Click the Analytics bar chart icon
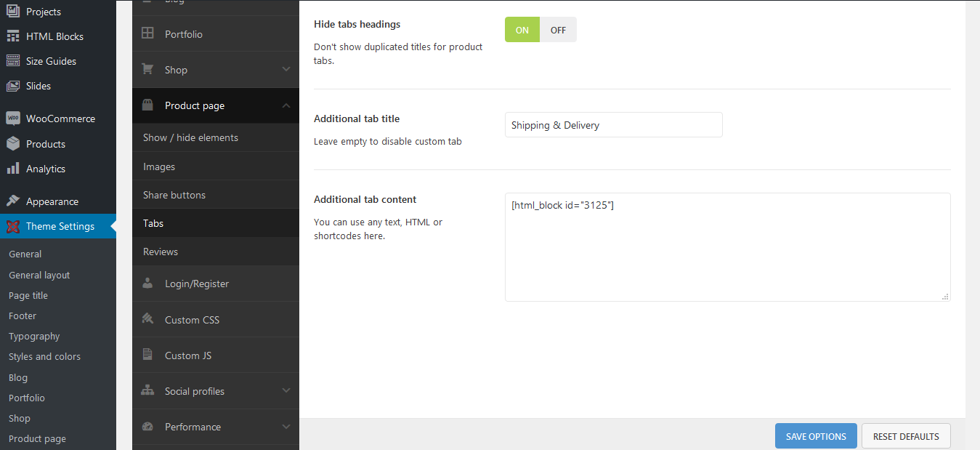Image resolution: width=980 pixels, height=450 pixels. 13,169
